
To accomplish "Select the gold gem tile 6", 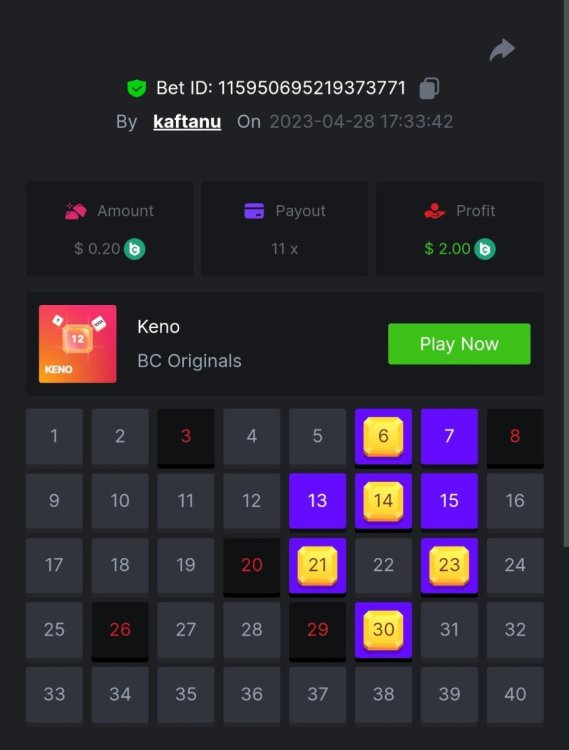I will pyautogui.click(x=383, y=436).
